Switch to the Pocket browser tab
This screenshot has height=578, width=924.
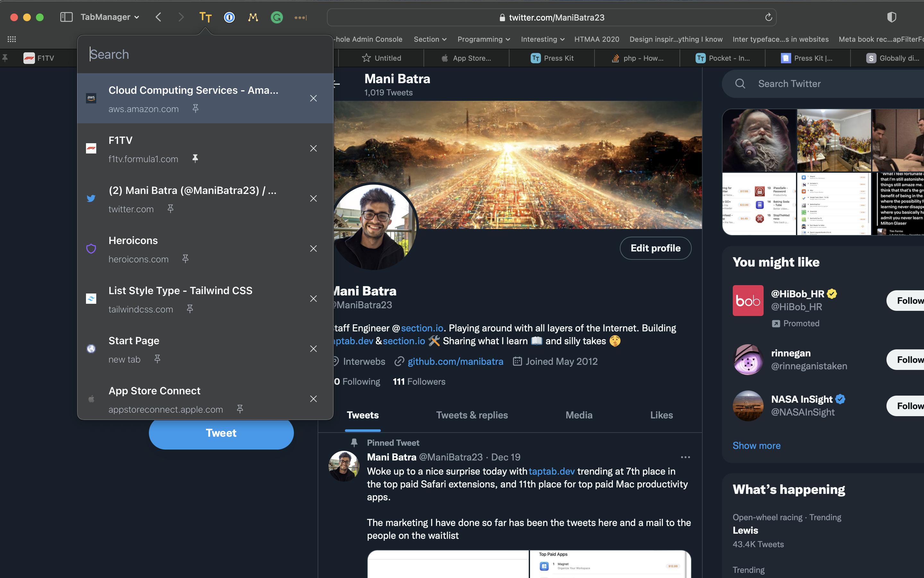point(723,58)
